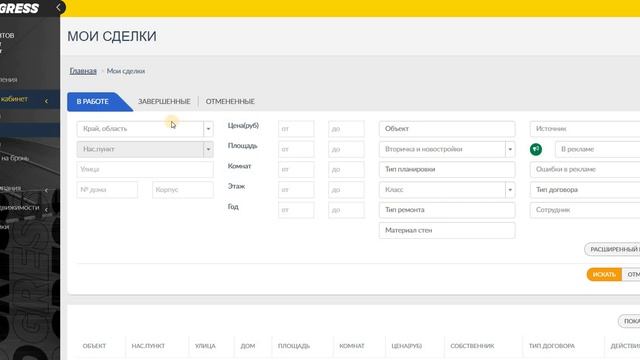The width and height of the screenshot is (640, 360).
Task: Focus the Тип договора field
Action: coord(585,190)
